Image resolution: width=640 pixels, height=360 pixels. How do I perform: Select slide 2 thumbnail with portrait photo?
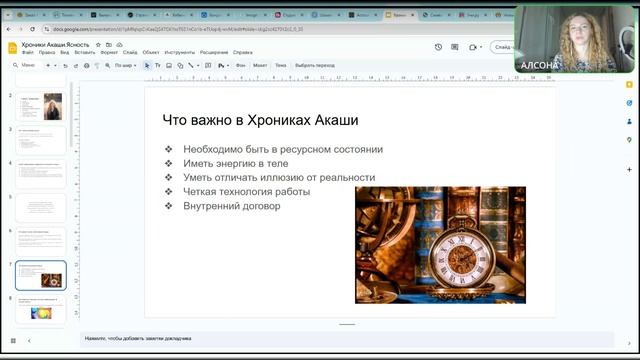41,107
